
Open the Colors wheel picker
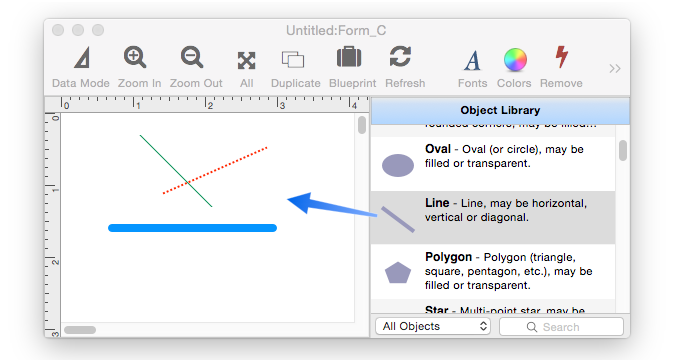coord(515,60)
